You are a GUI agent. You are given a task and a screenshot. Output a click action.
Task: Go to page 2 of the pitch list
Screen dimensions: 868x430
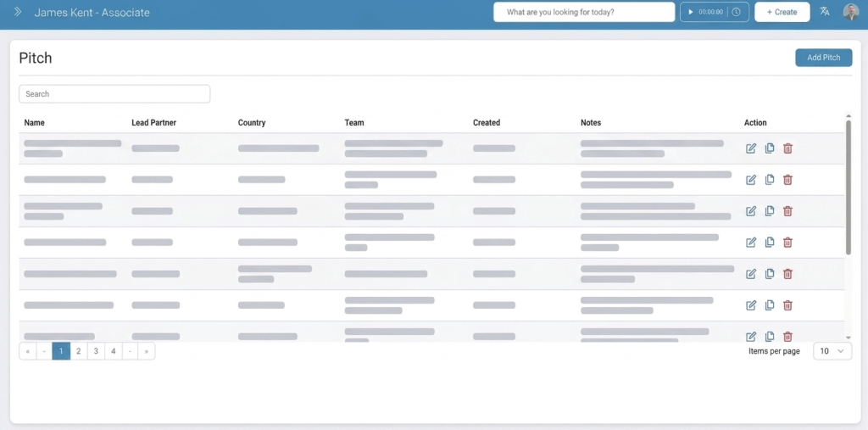(x=78, y=351)
